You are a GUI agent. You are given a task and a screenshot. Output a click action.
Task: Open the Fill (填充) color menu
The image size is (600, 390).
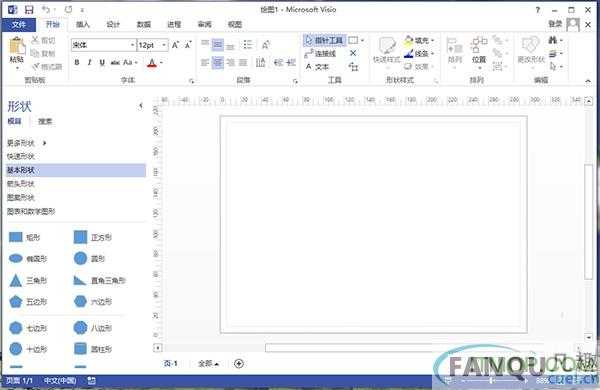419,40
